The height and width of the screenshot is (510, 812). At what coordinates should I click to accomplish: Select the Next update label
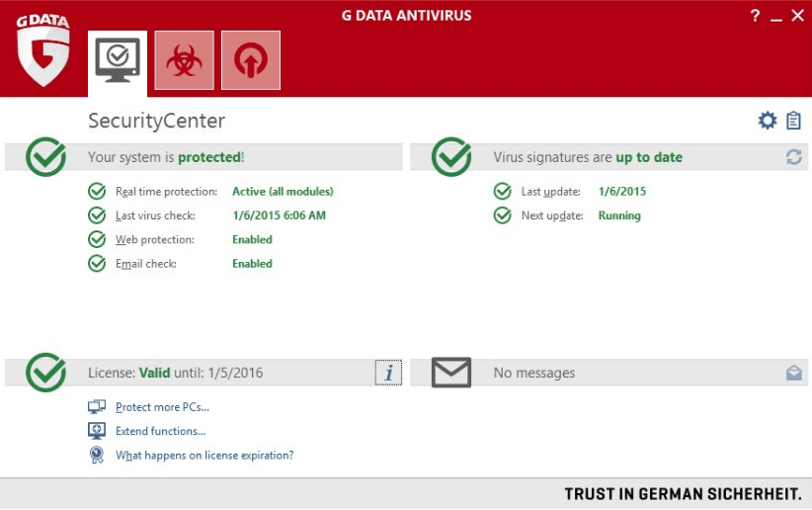click(x=552, y=215)
